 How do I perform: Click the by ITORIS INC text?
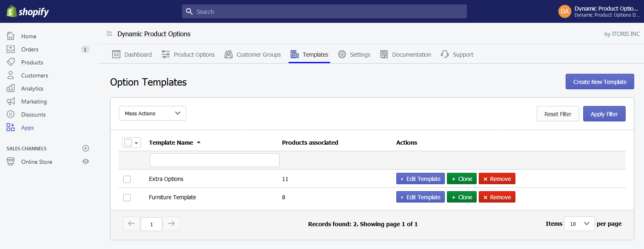click(x=622, y=34)
